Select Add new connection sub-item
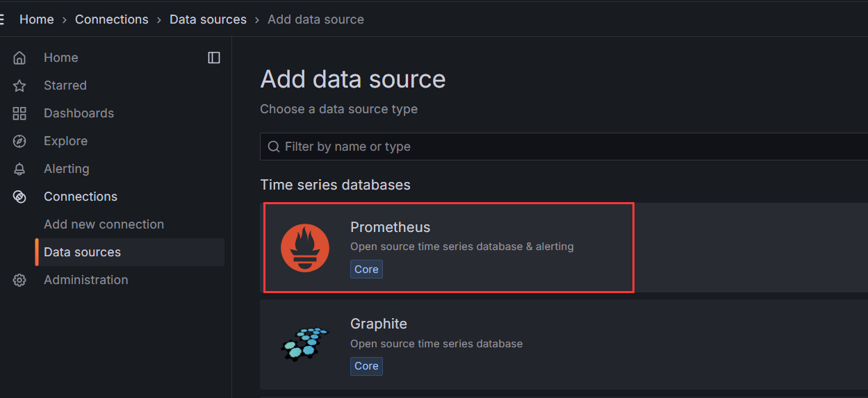Viewport: 868px width, 398px height. [x=104, y=224]
